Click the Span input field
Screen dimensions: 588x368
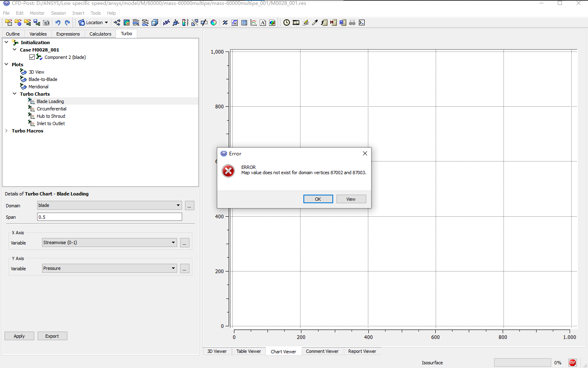pos(109,217)
